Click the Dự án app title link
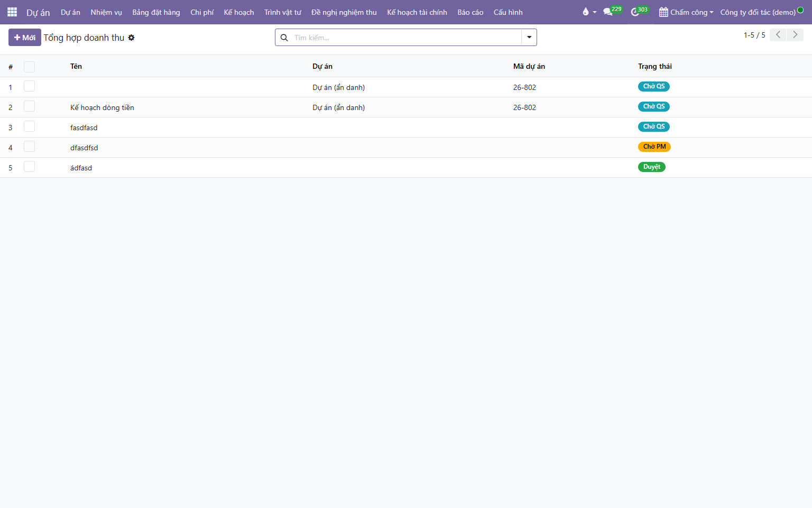The width and height of the screenshot is (812, 508). 38,12
